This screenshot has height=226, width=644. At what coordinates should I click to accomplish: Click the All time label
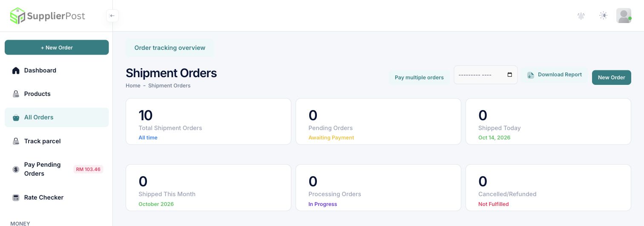[x=148, y=138]
